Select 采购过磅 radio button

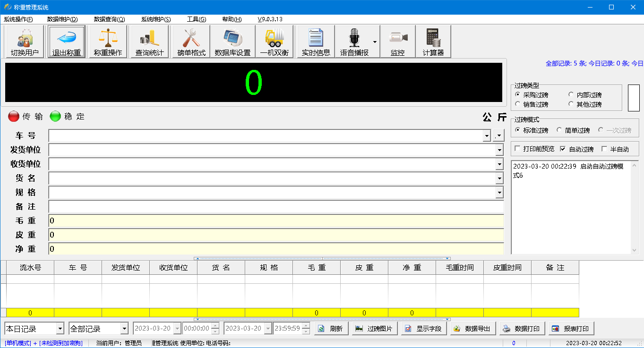click(532, 95)
